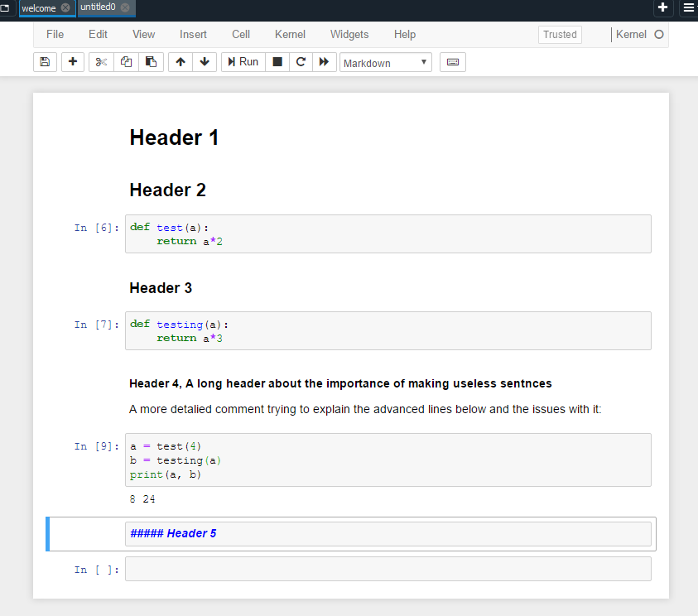Image resolution: width=698 pixels, height=616 pixels.
Task: Run the selected cell with the Run button
Action: [x=243, y=61]
